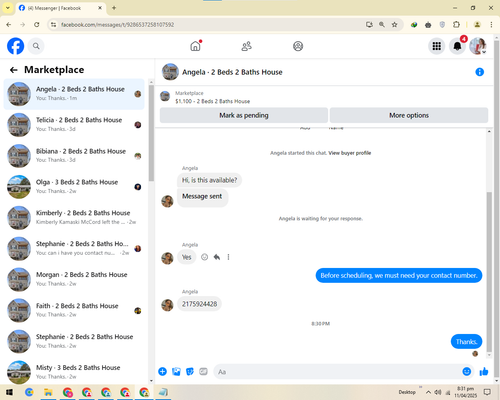Go to the Home feed icon

click(196, 46)
